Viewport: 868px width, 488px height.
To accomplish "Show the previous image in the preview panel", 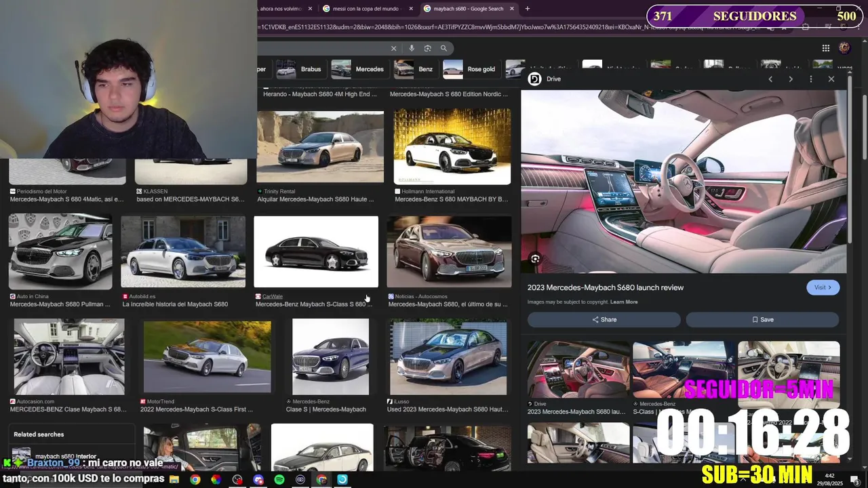I will click(x=770, y=79).
